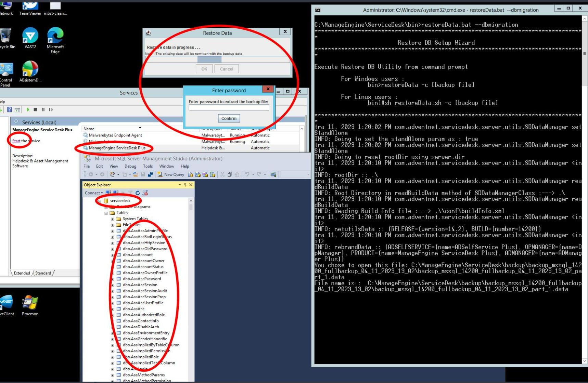Close the Object Explorer panel
The height and width of the screenshot is (383, 588).
pyautogui.click(x=191, y=185)
